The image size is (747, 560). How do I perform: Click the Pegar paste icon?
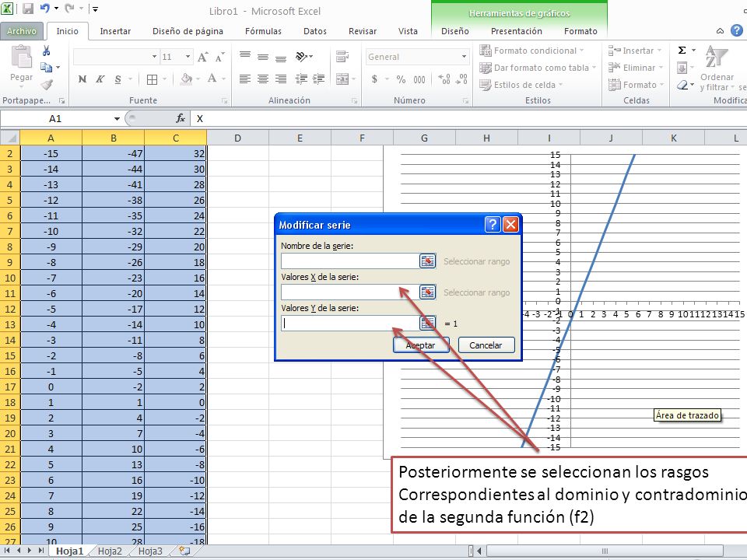22,57
